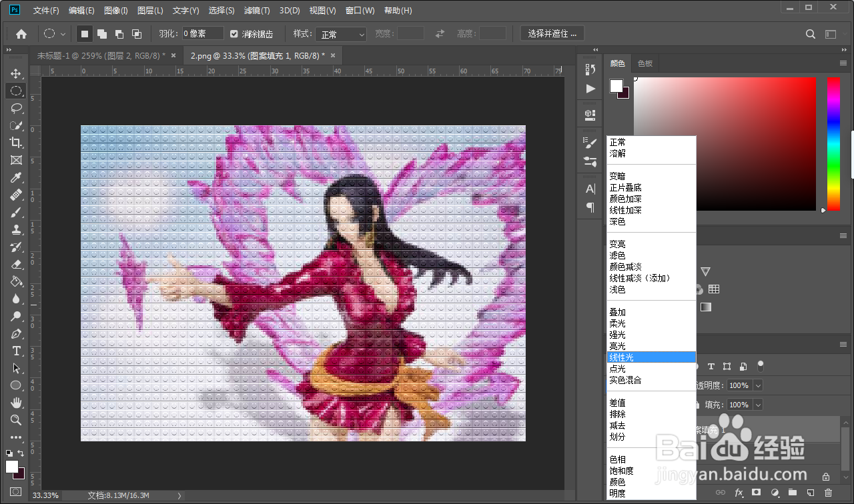This screenshot has width=854, height=504.
Task: Select the Zoom tool
Action: tap(16, 420)
